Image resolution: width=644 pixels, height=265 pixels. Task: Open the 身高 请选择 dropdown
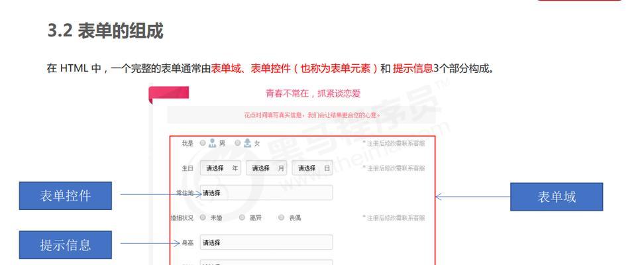266,242
